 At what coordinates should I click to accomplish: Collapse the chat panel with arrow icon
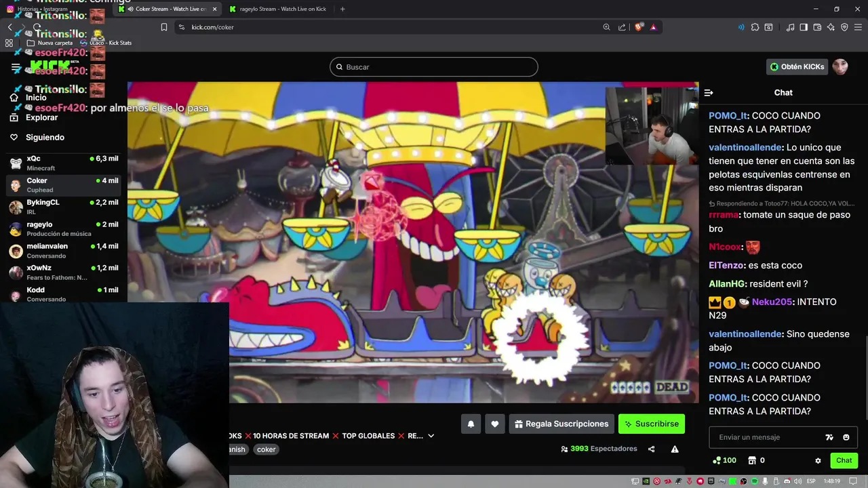click(x=709, y=93)
